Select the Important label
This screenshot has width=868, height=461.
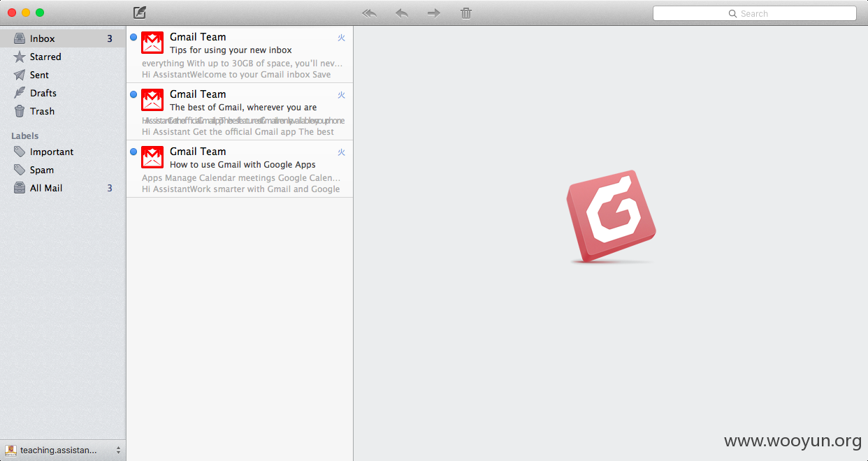(63, 152)
